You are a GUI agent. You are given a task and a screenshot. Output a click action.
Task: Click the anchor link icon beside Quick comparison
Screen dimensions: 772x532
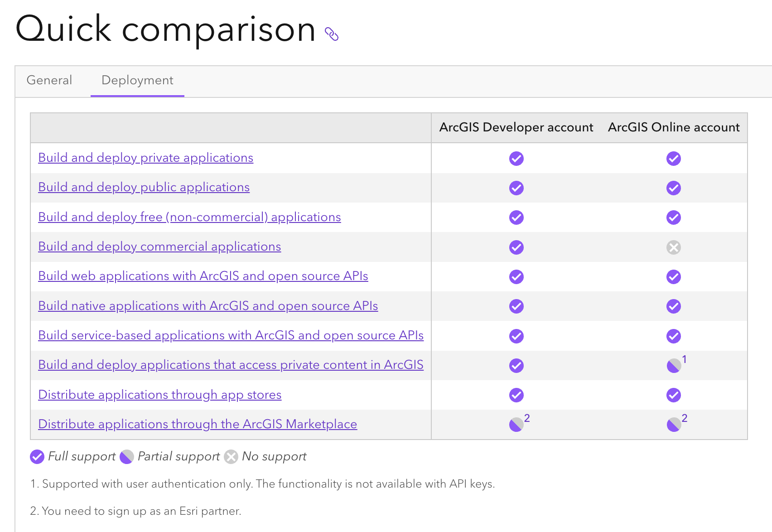(332, 34)
